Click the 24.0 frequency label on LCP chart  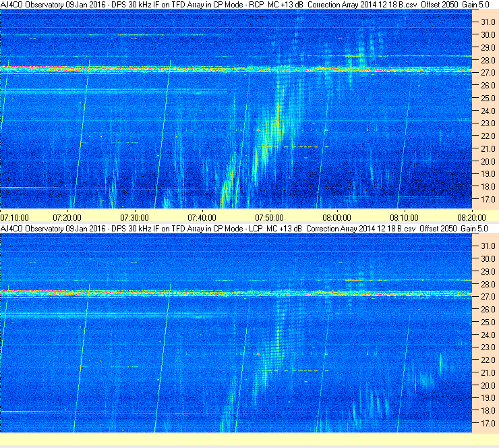(488, 335)
